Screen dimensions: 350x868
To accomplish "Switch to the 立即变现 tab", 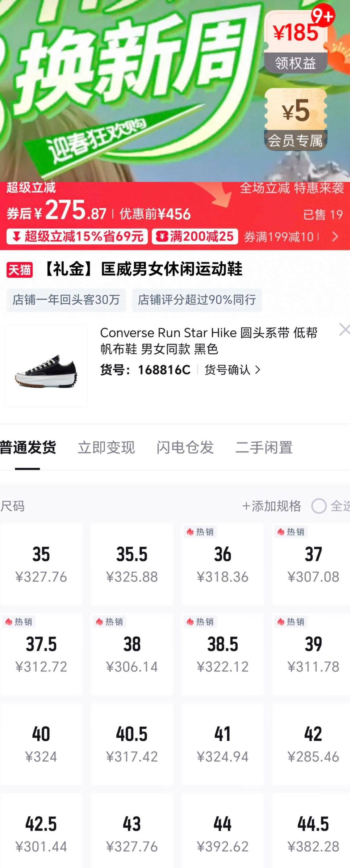I will click(106, 448).
